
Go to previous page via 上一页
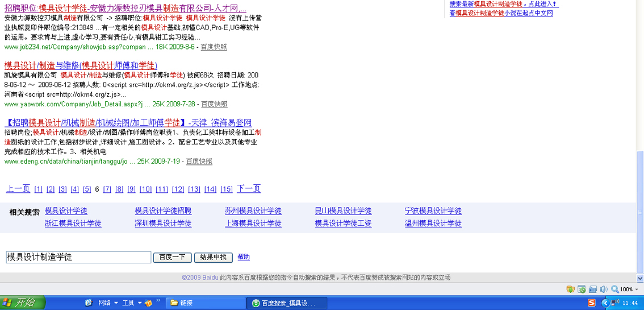pyautogui.click(x=18, y=189)
